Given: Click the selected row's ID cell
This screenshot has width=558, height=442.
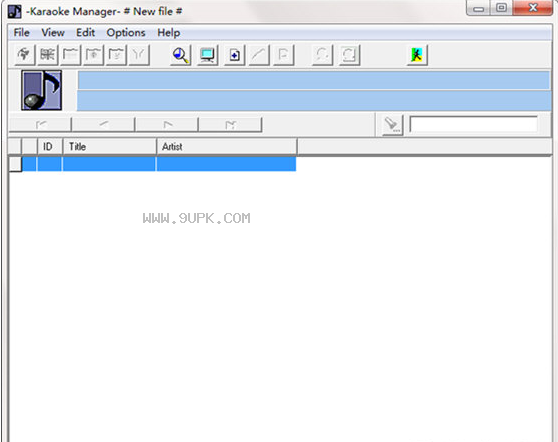Looking at the screenshot, I should [49, 164].
